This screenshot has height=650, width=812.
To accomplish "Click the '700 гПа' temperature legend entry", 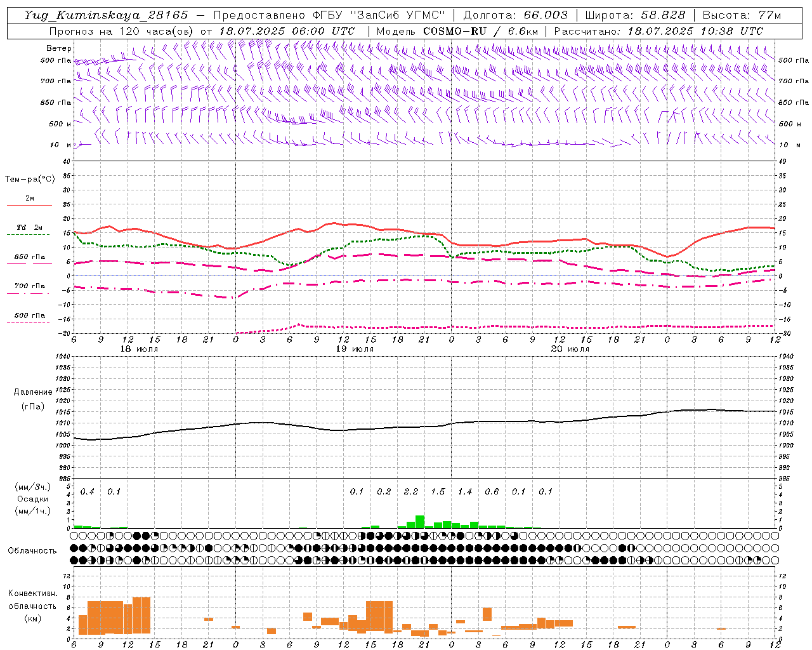I will click(x=30, y=286).
